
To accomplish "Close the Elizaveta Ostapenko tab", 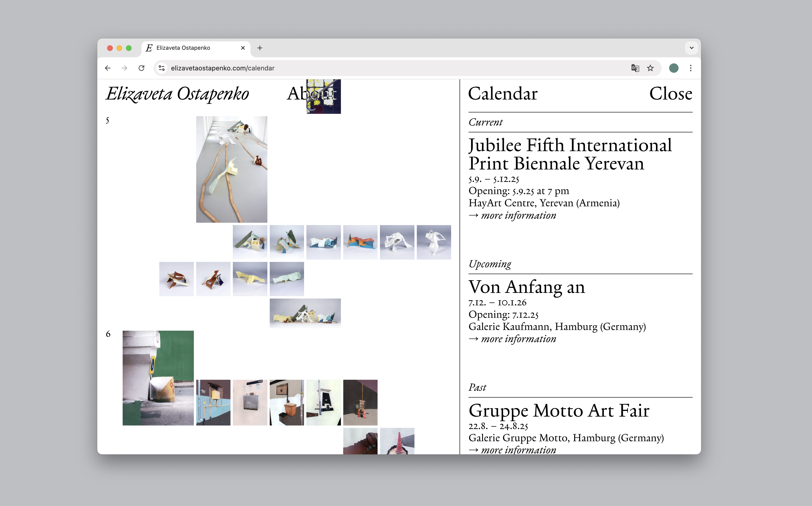I will coord(243,48).
